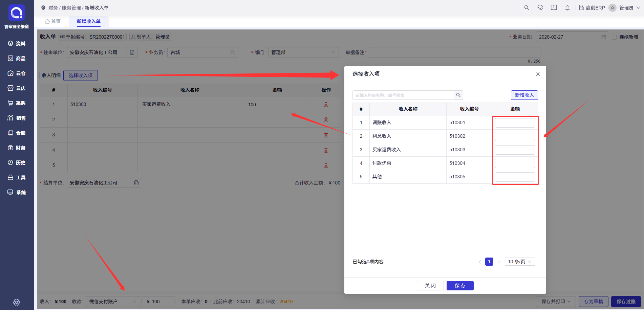Click amount field for 买家运费收入 in dialog
This screenshot has height=310, width=644.
(515, 150)
